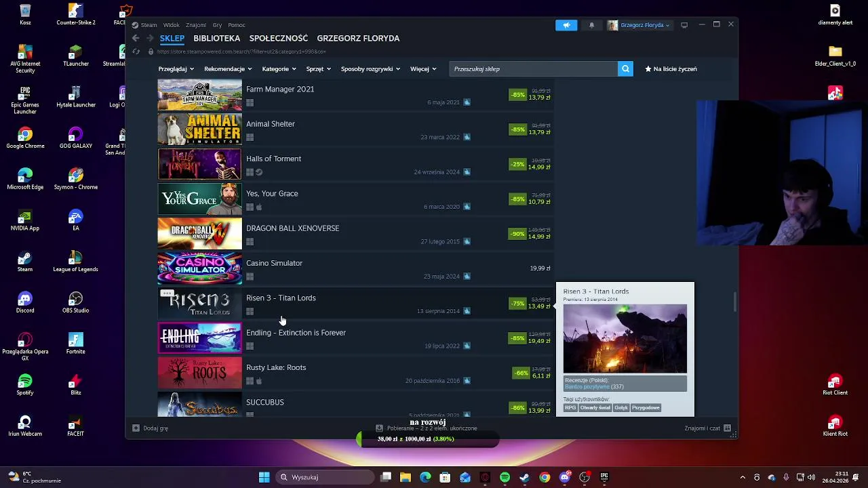Open Discord desktop shortcut
The image size is (868, 488).
[x=25, y=302]
